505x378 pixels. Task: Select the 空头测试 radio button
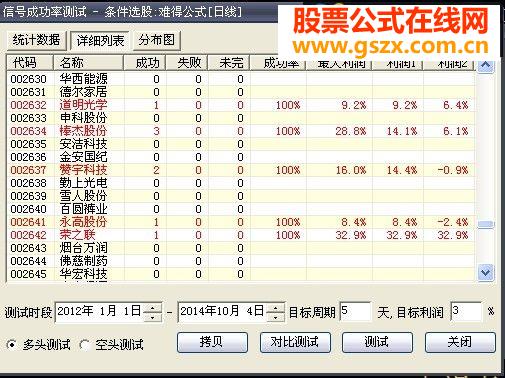[85, 345]
